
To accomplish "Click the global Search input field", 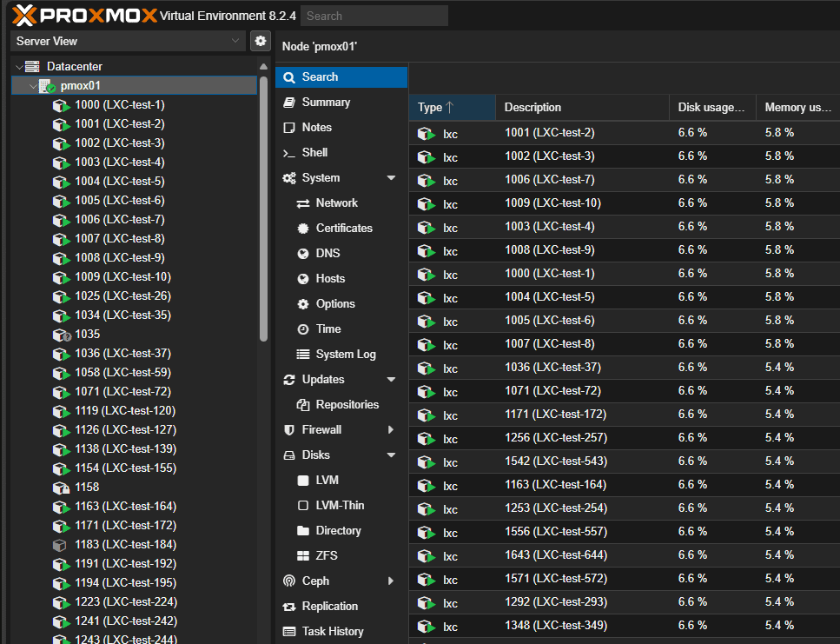I will (x=374, y=16).
